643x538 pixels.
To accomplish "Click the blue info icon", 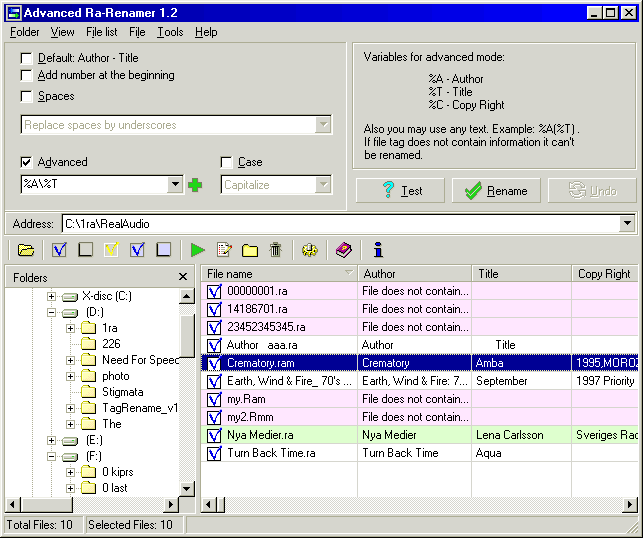I will [378, 250].
